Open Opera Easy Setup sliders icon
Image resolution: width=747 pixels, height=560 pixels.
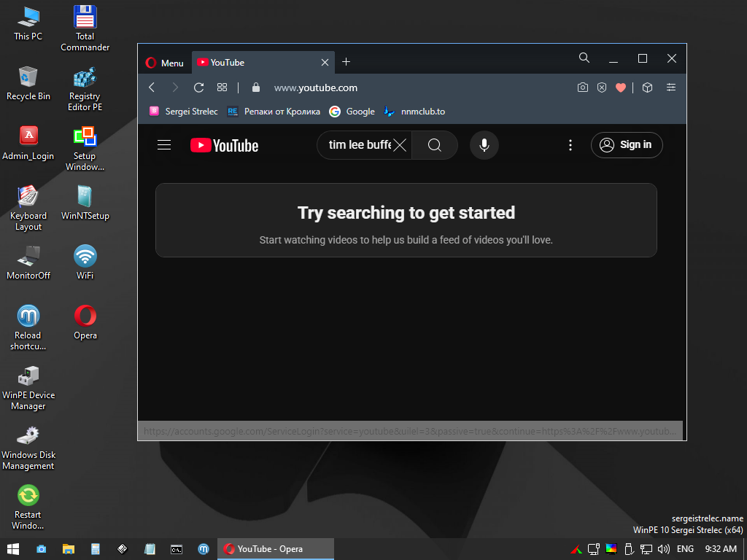pos(671,87)
